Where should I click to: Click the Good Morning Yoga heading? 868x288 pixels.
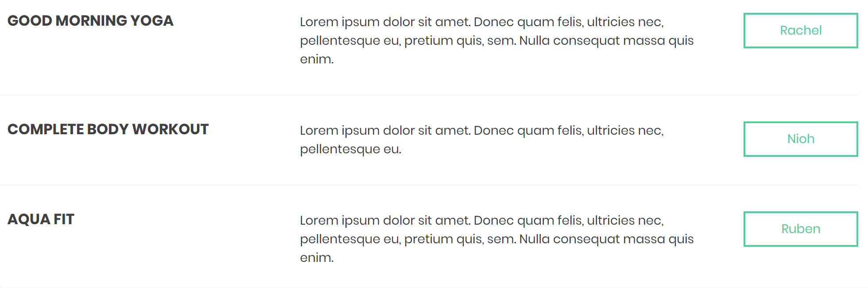coord(90,21)
